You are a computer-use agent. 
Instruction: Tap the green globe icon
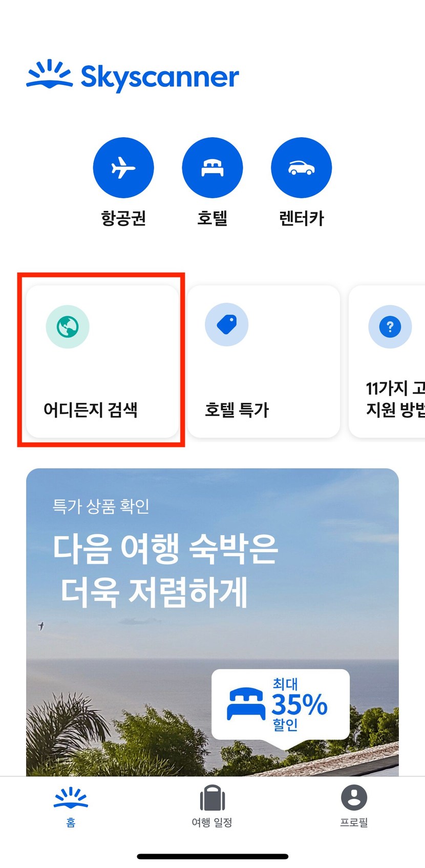pos(68,327)
